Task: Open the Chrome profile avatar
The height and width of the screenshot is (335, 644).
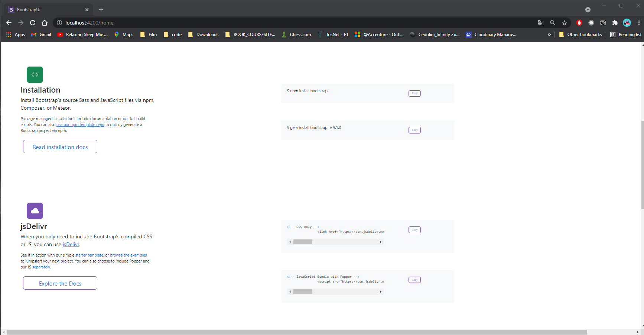Action: point(627,23)
